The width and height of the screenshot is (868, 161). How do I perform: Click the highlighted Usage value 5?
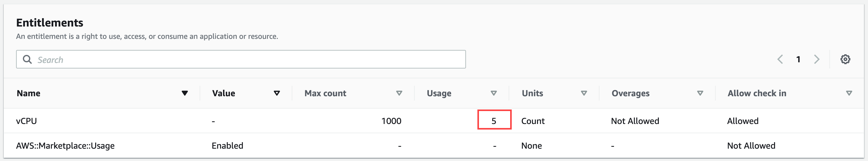point(494,121)
